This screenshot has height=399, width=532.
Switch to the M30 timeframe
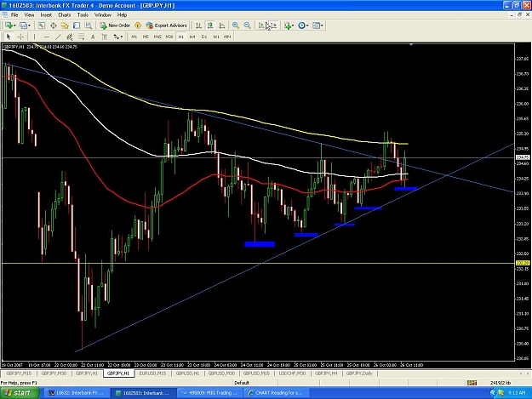(x=169, y=37)
